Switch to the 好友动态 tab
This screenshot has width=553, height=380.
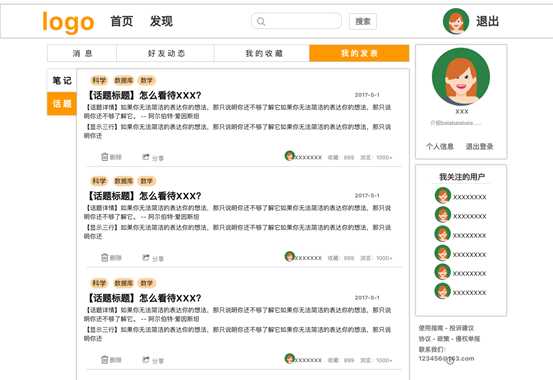point(166,53)
